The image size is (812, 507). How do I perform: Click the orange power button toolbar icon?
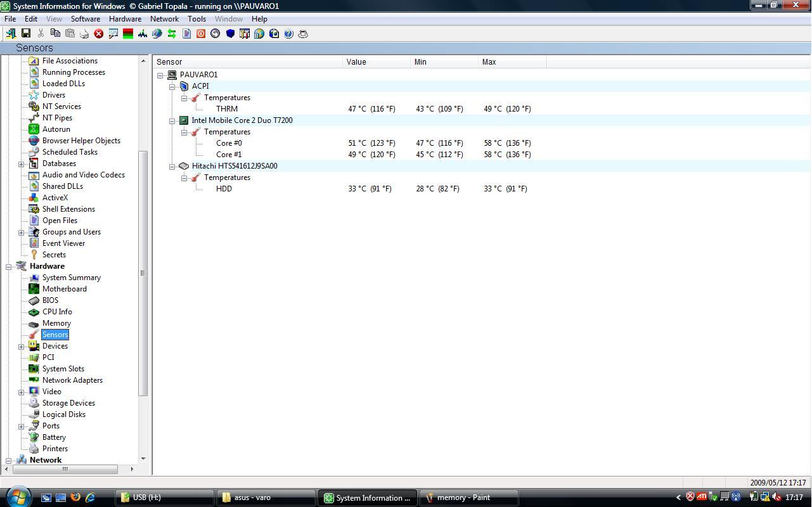[201, 34]
